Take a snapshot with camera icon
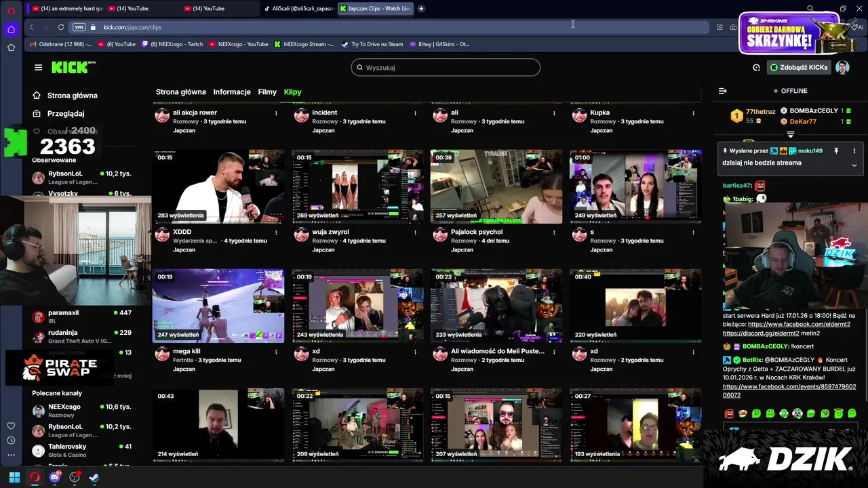This screenshot has width=868, height=488. (x=733, y=27)
